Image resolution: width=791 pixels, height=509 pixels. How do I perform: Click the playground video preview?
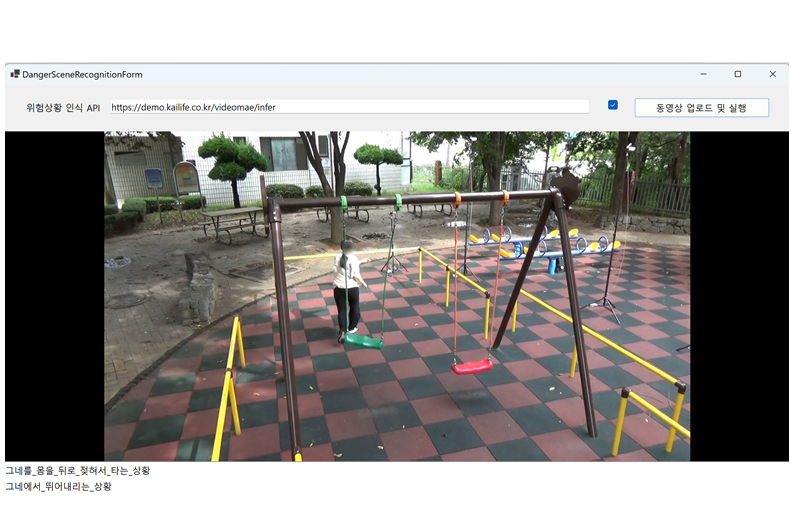tap(397, 296)
